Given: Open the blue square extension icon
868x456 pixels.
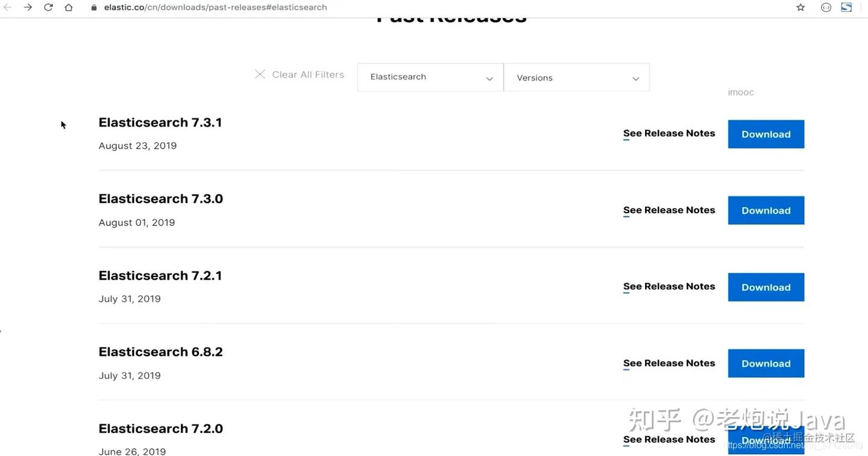Looking at the screenshot, I should (x=846, y=7).
